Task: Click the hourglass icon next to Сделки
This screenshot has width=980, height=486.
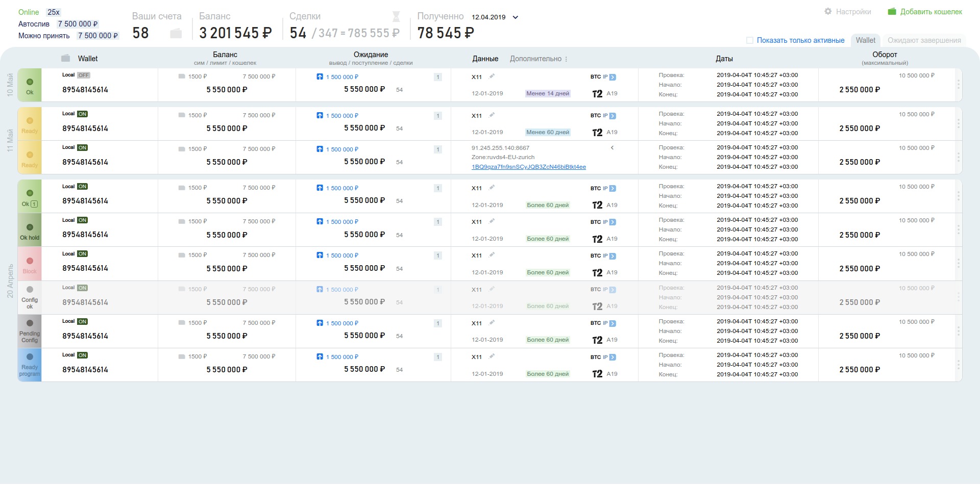Action: point(396,17)
